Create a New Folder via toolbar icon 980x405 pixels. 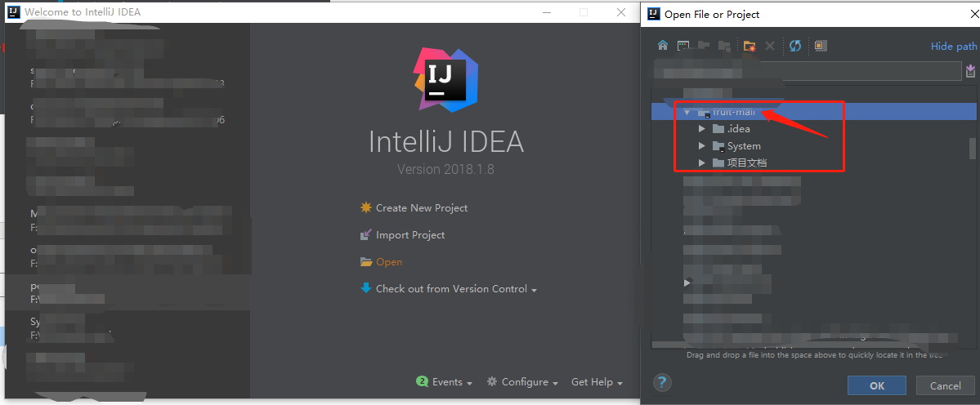(750, 46)
